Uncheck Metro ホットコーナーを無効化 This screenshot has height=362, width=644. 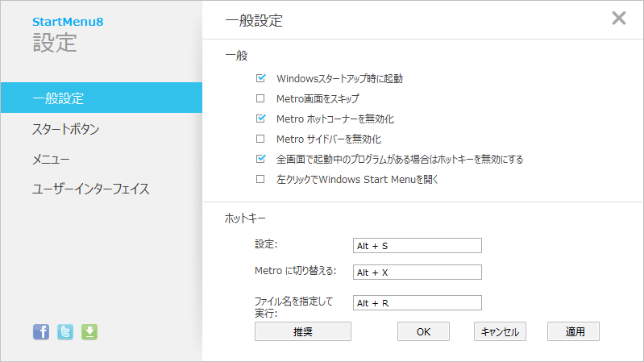(x=260, y=119)
